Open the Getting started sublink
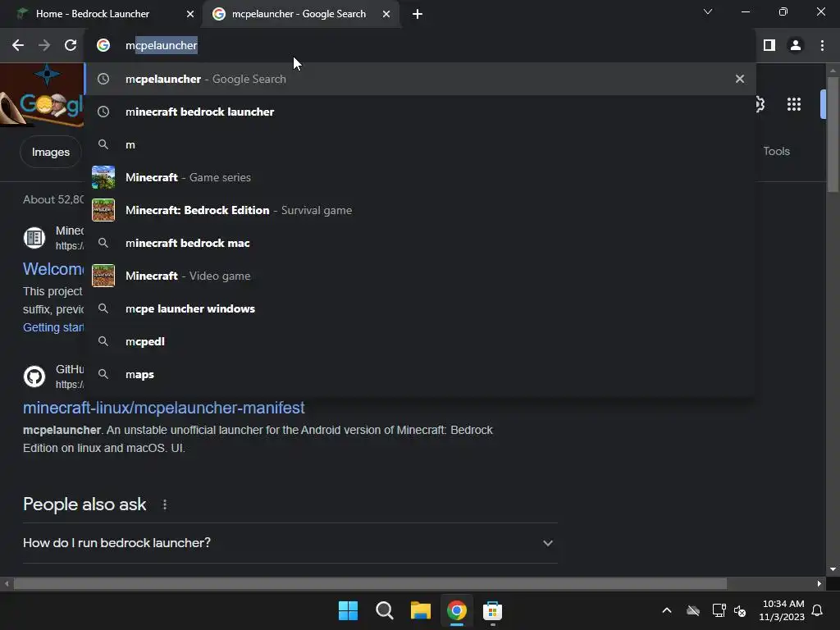Screen dimensions: 840x630 53,327
